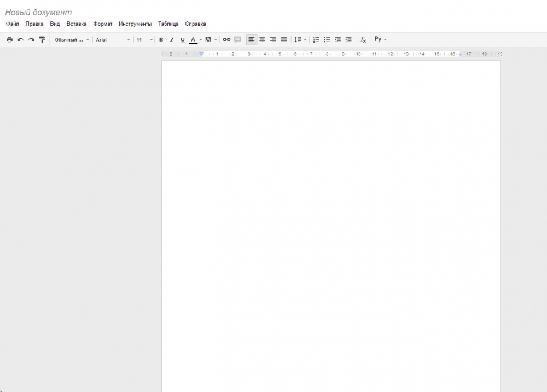Start a numbered list
547x392 pixels.
(x=316, y=40)
